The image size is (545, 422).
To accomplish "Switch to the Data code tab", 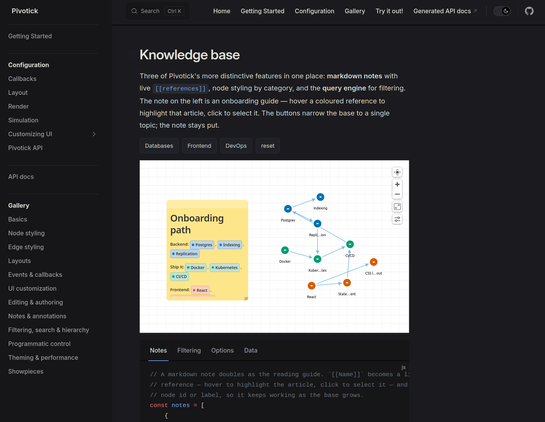I will coord(251,350).
